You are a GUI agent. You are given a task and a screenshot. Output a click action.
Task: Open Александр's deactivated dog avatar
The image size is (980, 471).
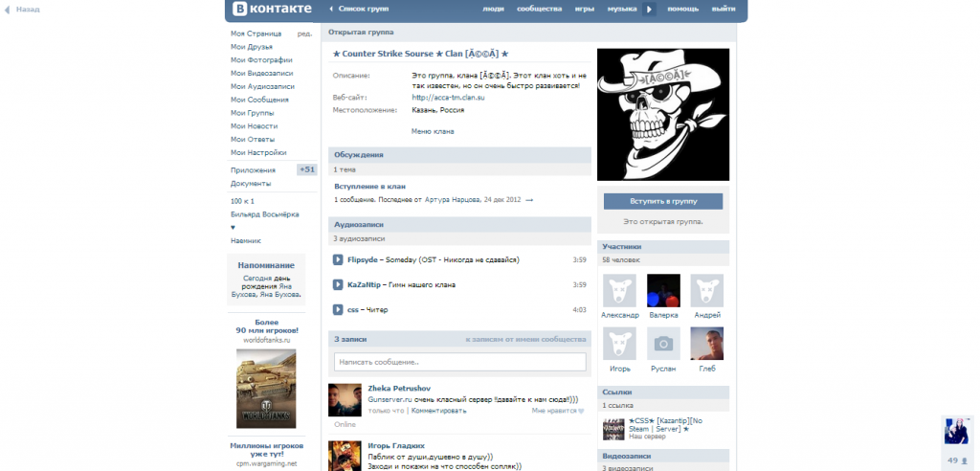pos(619,290)
